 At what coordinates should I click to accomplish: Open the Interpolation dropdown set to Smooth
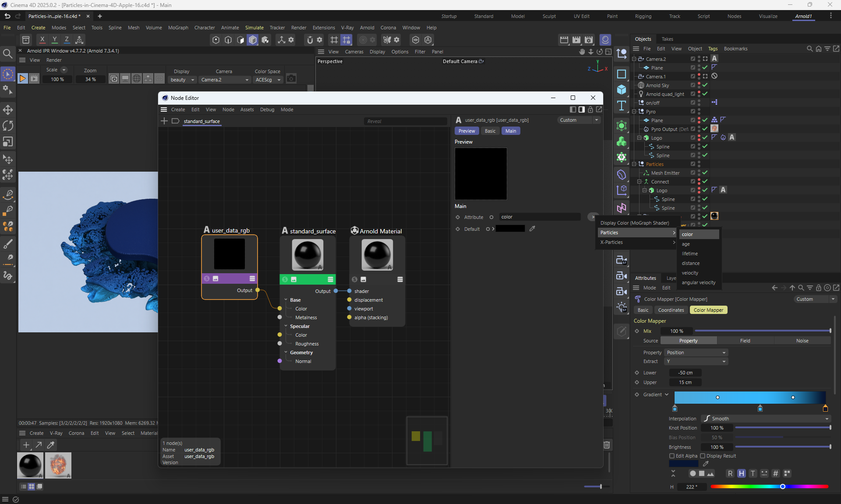[x=766, y=419]
